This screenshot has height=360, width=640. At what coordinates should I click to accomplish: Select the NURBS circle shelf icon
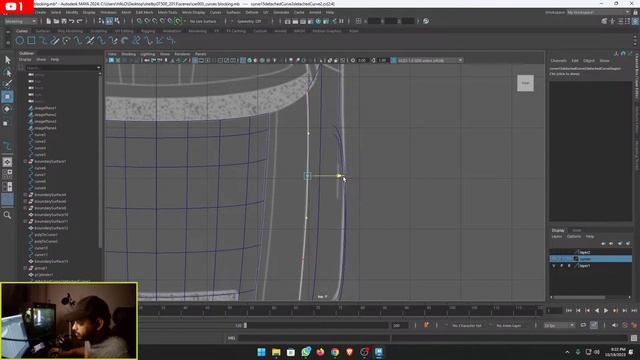click(x=20, y=40)
